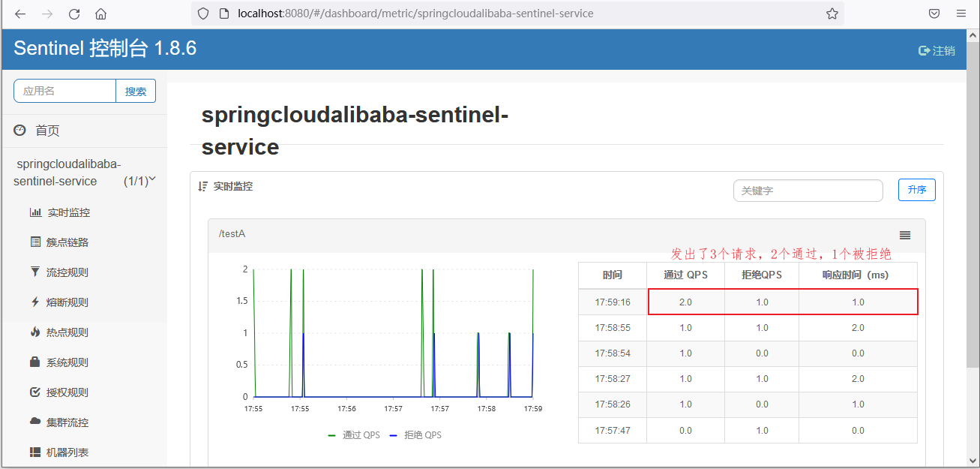Screen dimensions: 980x469
Task: Click the 簇点链路 list icon
Action: click(x=35, y=242)
